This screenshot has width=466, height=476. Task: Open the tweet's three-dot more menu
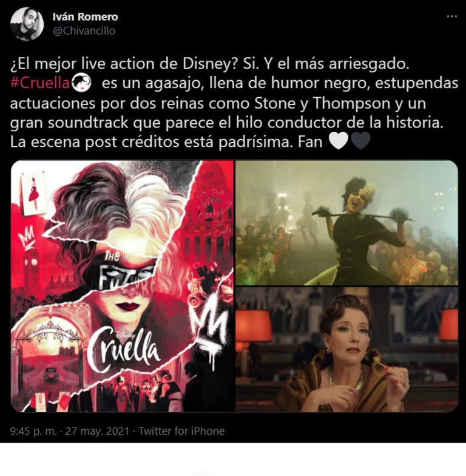click(451, 17)
